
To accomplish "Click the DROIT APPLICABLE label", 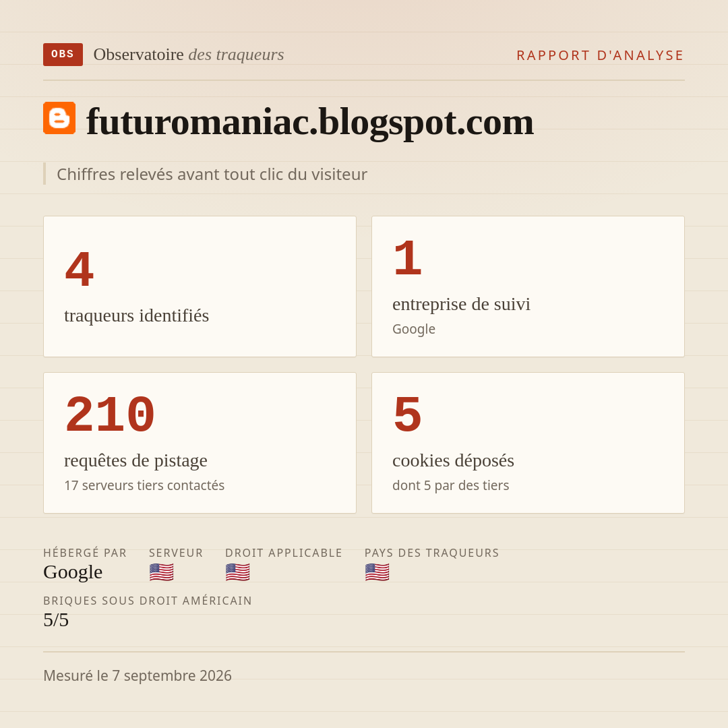I will click(284, 553).
